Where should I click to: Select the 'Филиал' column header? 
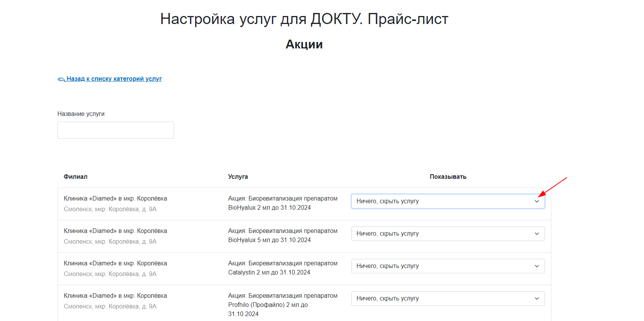pyautogui.click(x=75, y=177)
